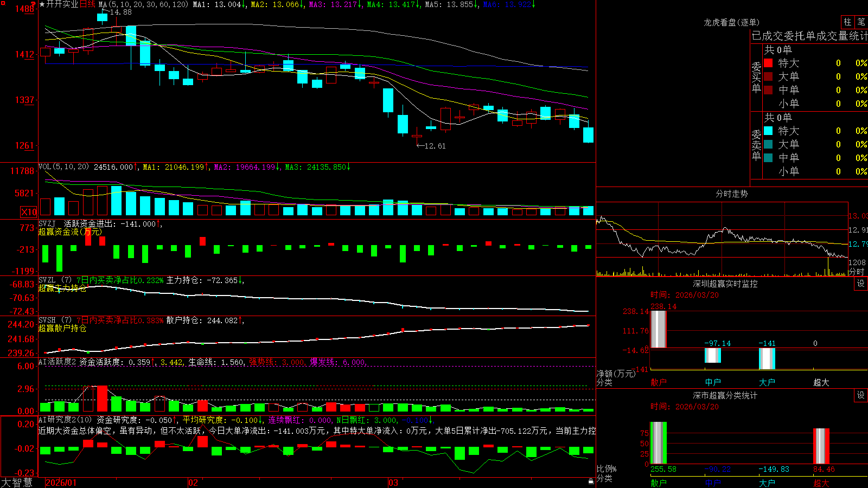Click 超大 label in the classification stats chart
The width and height of the screenshot is (868, 488).
coord(821,483)
